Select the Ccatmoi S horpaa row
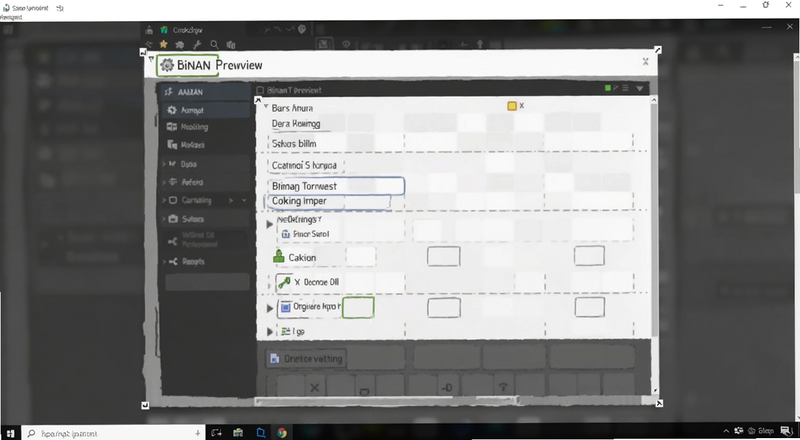Viewport: 800px width, 440px height. (x=304, y=165)
